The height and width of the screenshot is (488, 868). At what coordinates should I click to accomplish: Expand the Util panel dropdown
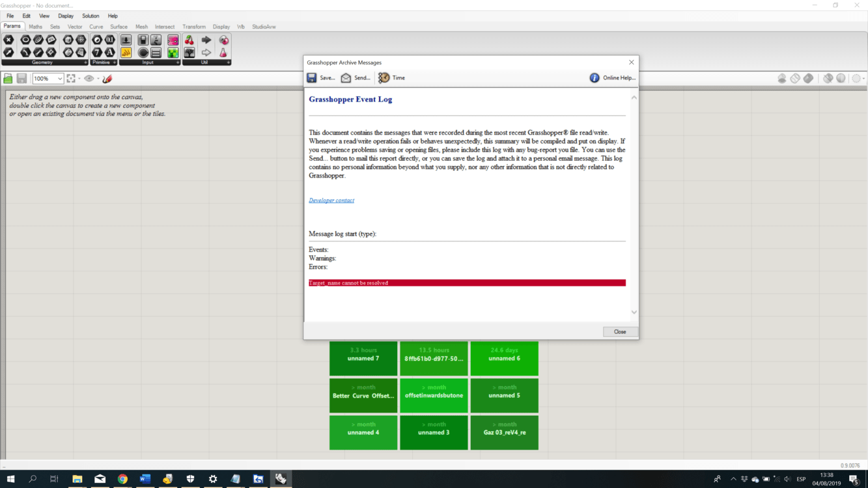[x=229, y=62]
